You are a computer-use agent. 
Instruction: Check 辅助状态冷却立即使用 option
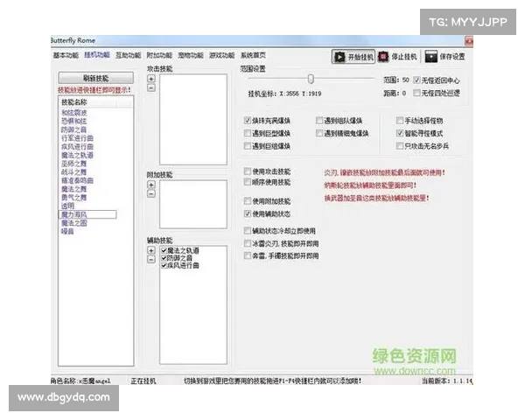point(248,230)
